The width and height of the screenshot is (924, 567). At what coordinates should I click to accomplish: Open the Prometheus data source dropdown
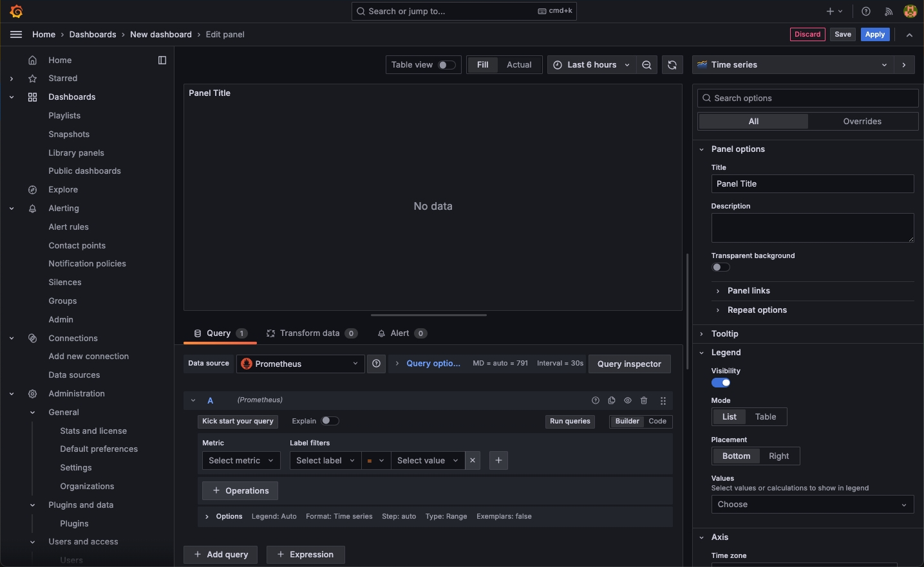[x=300, y=364]
